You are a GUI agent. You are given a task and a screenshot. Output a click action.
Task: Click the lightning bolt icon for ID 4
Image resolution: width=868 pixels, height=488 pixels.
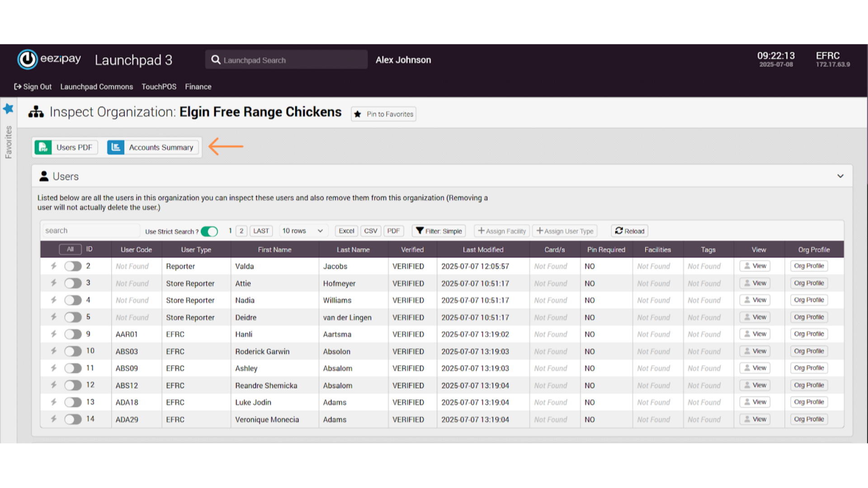[x=53, y=300]
